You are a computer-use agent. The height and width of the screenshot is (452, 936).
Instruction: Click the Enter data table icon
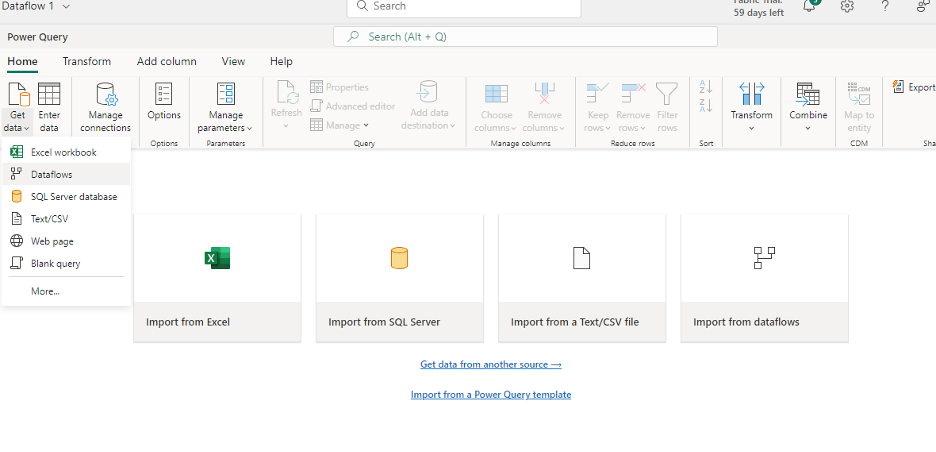pos(49,94)
